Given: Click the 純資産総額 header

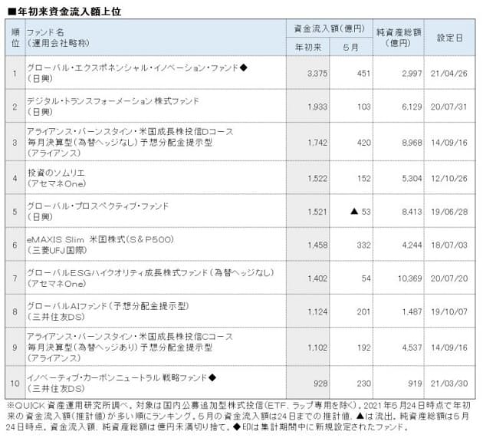Looking at the screenshot, I should tap(399, 38).
